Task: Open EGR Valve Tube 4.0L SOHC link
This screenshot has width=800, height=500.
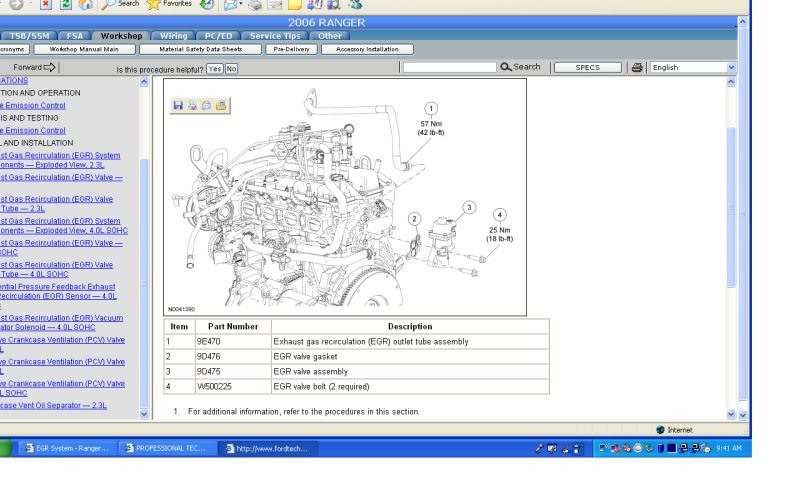Action: coord(56,269)
